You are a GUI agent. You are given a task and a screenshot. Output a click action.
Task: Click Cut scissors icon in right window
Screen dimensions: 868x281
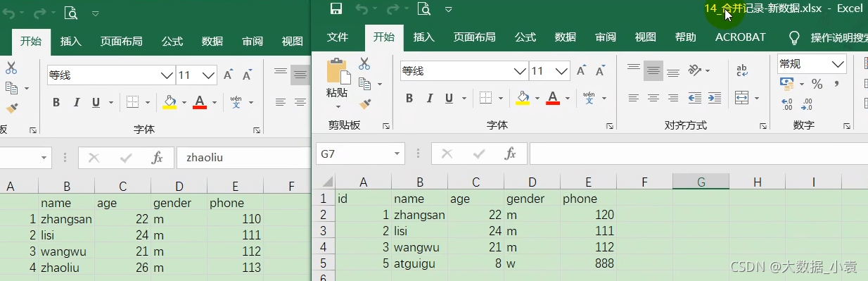364,64
